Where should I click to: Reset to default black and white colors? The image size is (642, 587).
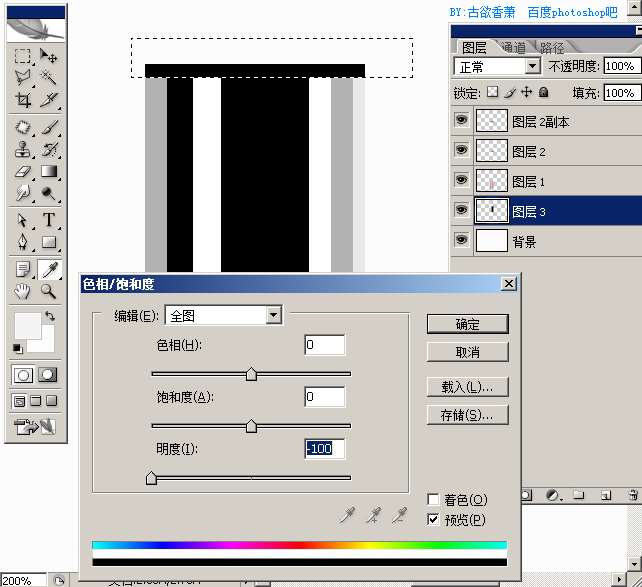click(17, 348)
